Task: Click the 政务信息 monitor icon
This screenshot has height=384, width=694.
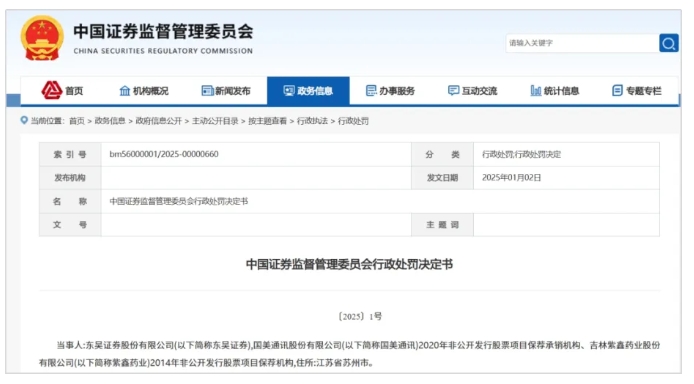Action: click(289, 91)
